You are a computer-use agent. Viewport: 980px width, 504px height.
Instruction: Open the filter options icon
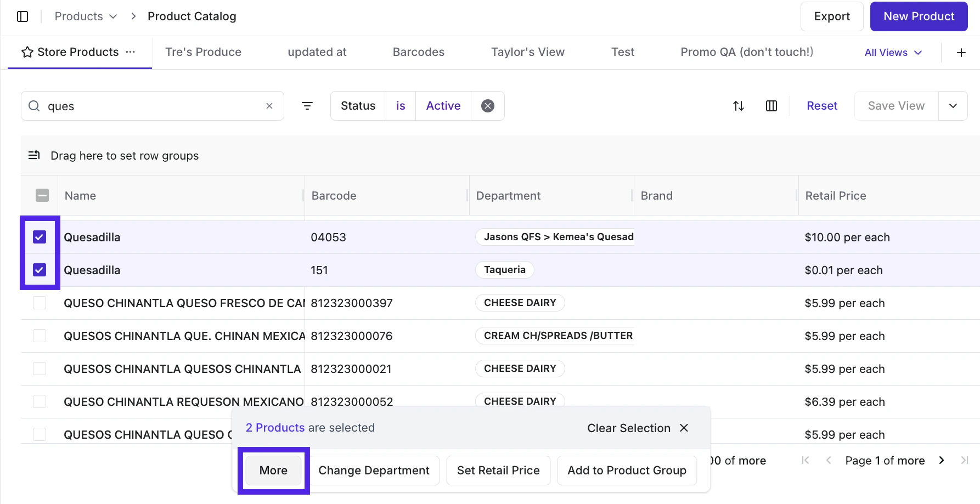(x=307, y=106)
